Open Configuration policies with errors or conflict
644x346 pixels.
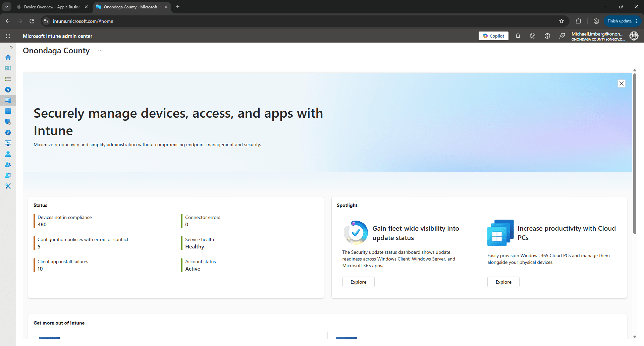click(83, 243)
